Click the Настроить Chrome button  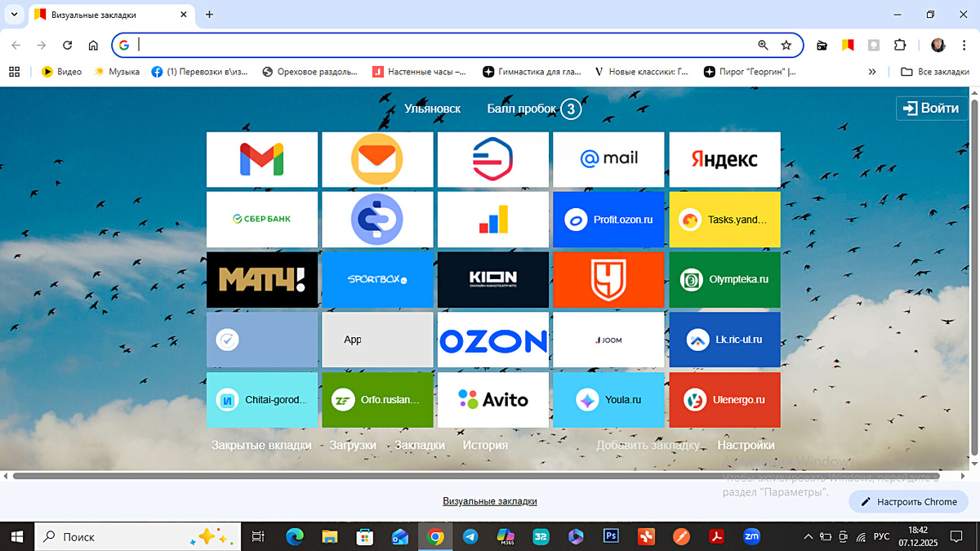(908, 502)
